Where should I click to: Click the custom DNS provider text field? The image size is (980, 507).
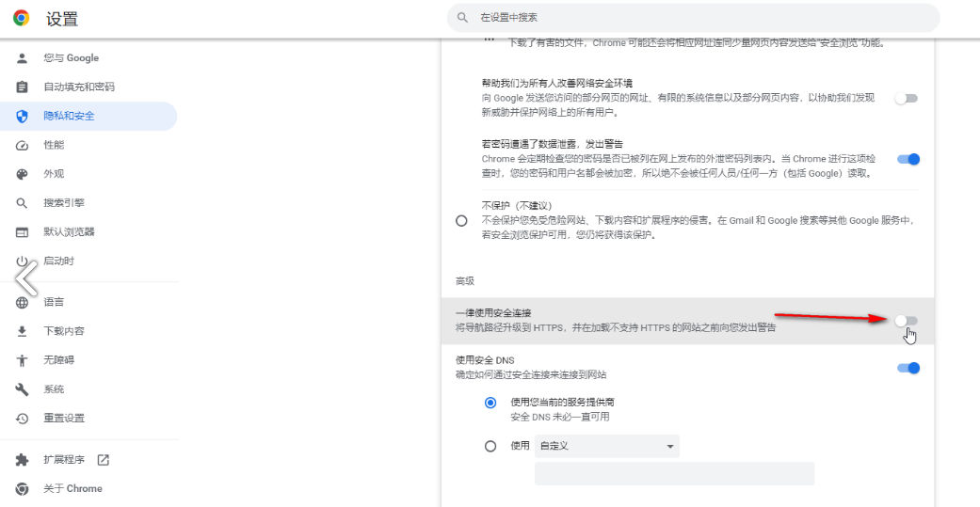pyautogui.click(x=674, y=474)
